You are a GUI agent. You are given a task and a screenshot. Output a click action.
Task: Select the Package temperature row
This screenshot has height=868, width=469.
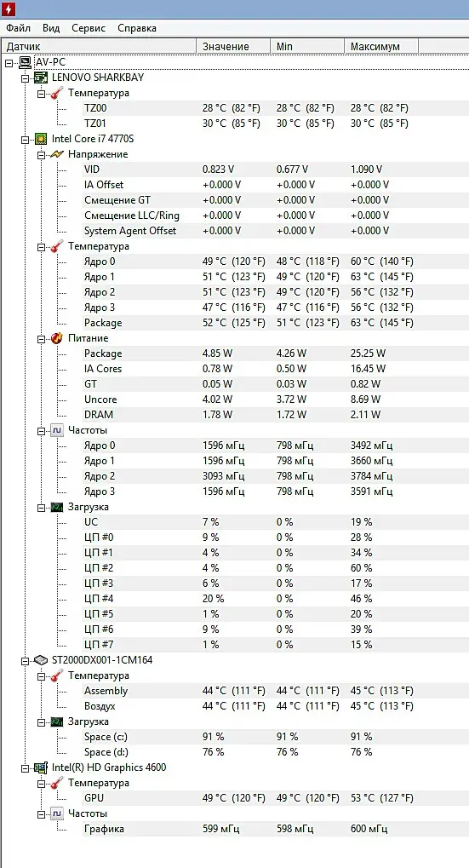pyautogui.click(x=235, y=323)
